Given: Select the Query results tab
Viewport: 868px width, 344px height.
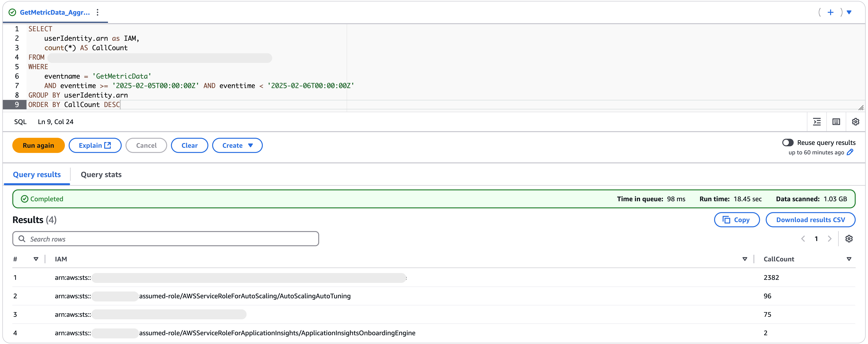Looking at the screenshot, I should (37, 174).
